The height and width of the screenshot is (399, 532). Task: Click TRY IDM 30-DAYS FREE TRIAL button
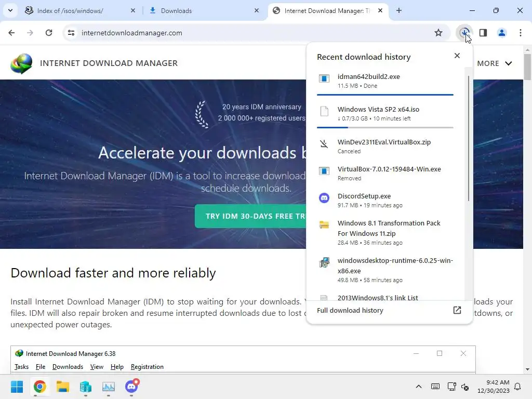250,216
